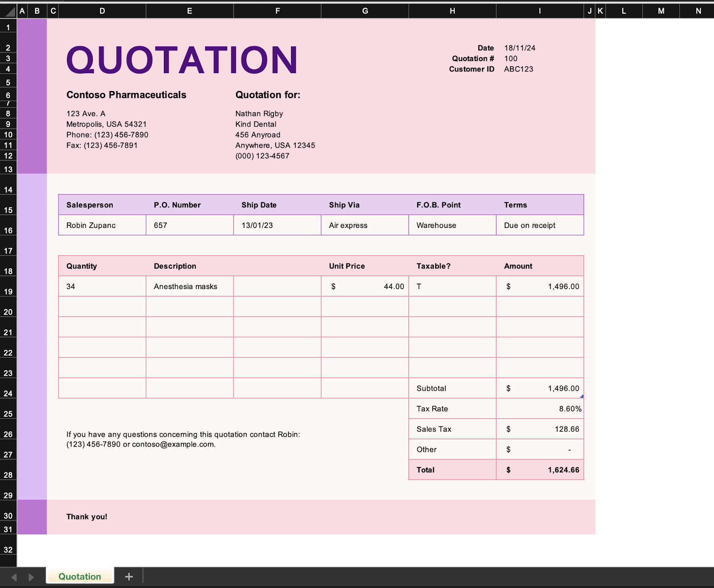
Task: Click the next sheet navigation arrow
Action: point(31,577)
